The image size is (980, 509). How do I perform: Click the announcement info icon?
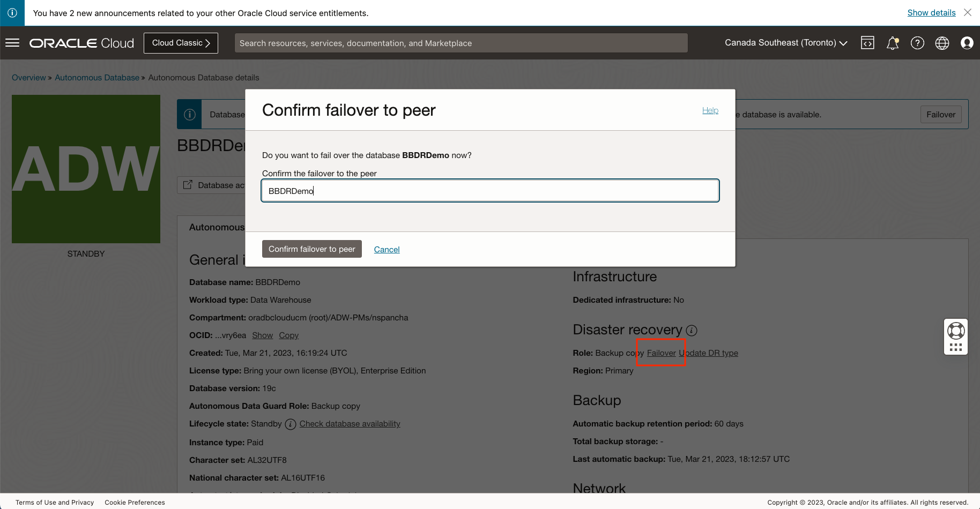click(x=12, y=13)
